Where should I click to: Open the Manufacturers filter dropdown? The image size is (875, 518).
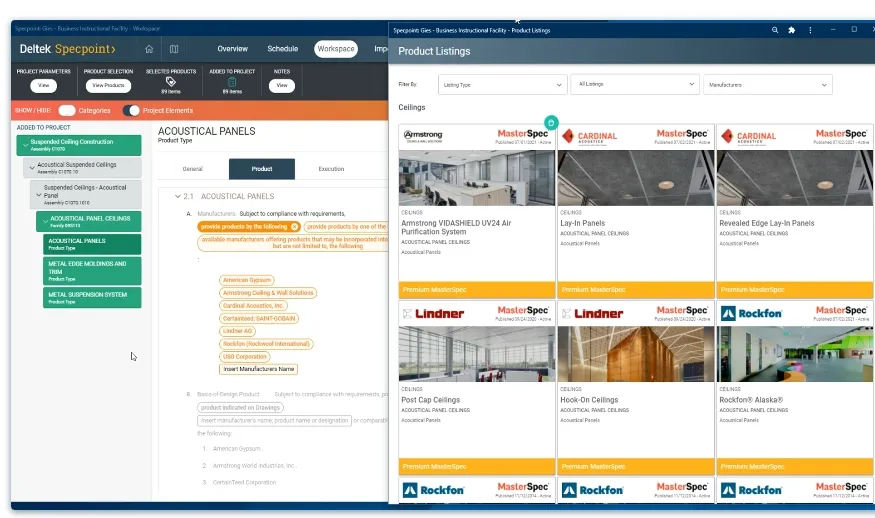pos(768,85)
